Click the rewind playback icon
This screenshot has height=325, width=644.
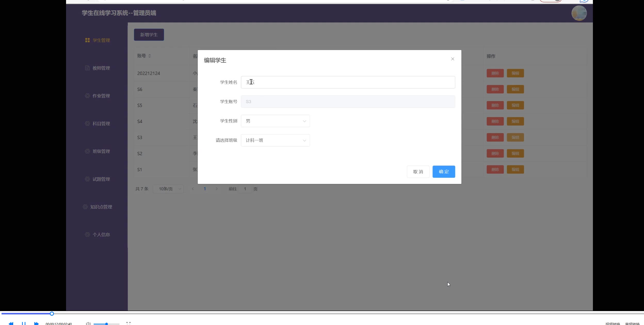coord(11,323)
